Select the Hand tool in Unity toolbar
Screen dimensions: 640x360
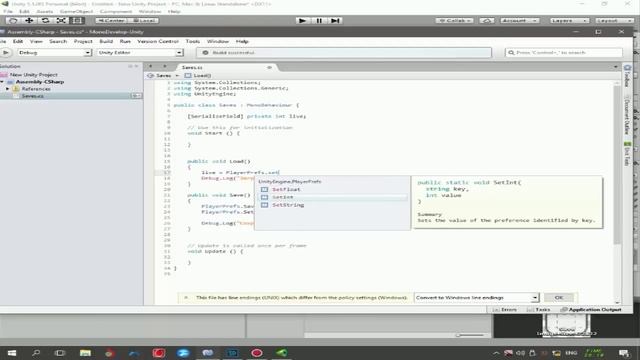click(x=13, y=20)
